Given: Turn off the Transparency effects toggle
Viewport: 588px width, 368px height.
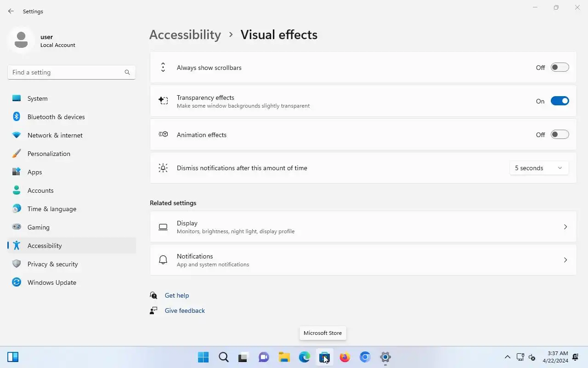Looking at the screenshot, I should [x=560, y=101].
